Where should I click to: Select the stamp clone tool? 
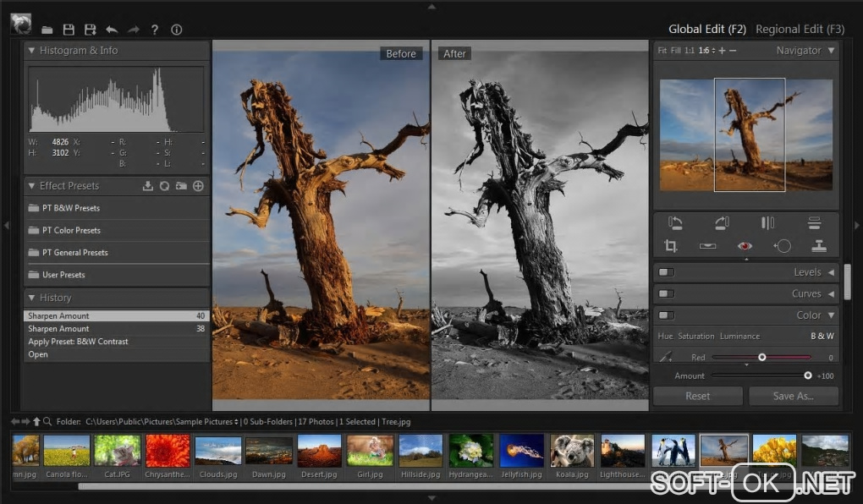pyautogui.click(x=818, y=246)
